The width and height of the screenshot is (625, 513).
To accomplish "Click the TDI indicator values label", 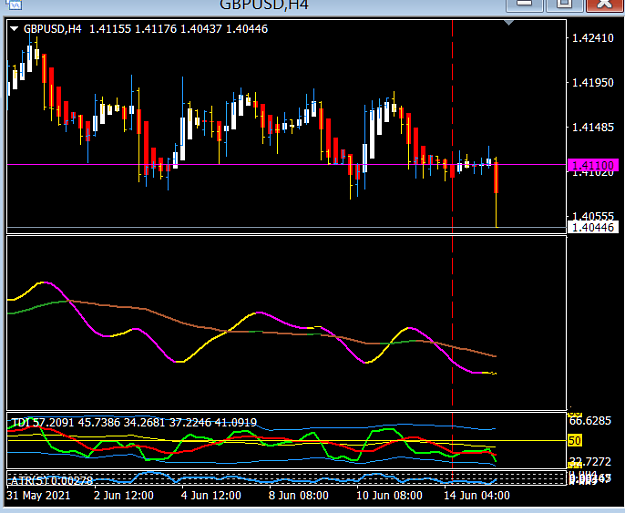I will [134, 422].
